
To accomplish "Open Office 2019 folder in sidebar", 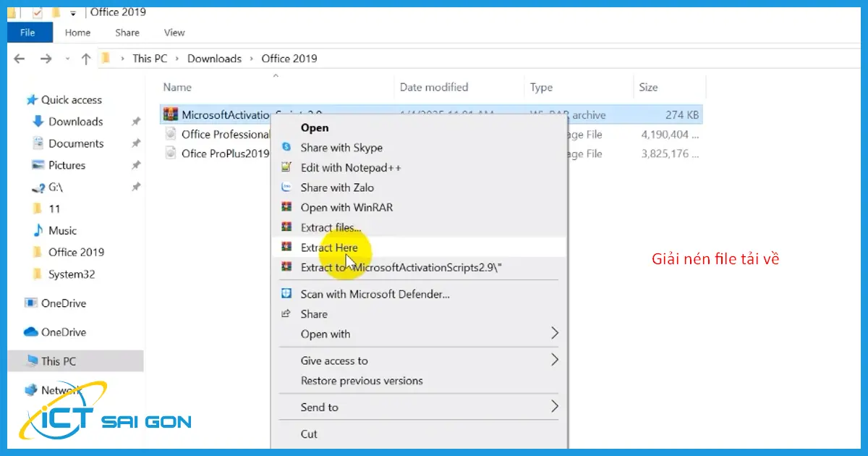I will [76, 252].
